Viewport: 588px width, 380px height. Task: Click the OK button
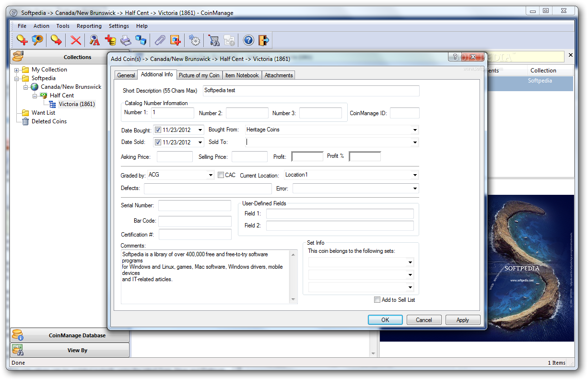385,320
